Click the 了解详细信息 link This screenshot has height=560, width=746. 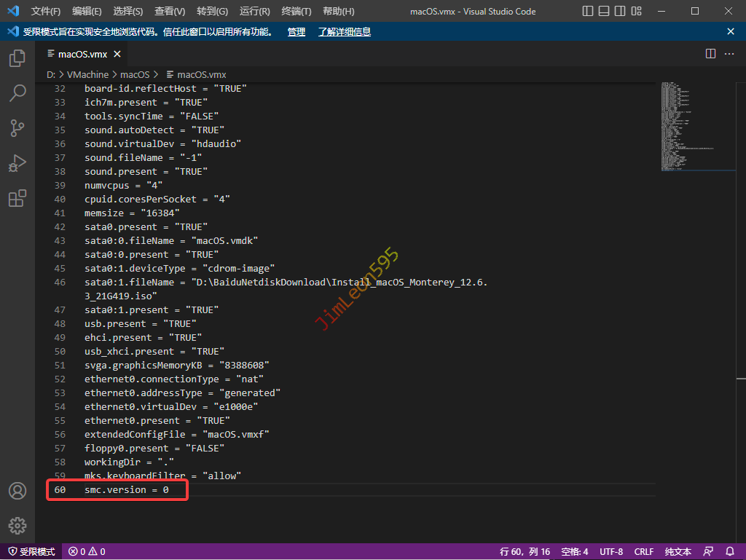pyautogui.click(x=344, y=32)
